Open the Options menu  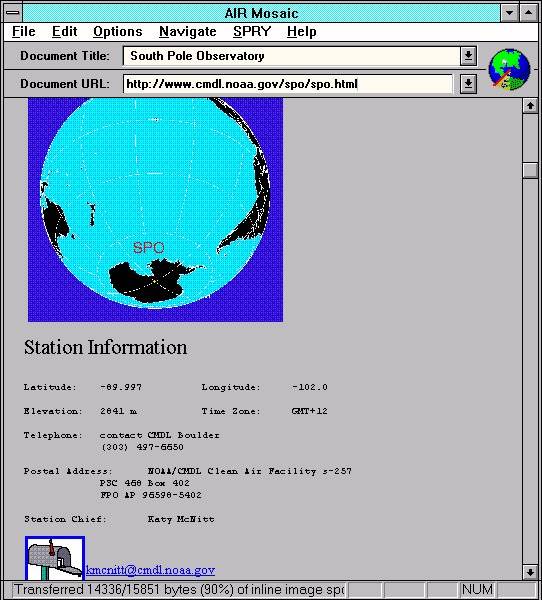click(x=118, y=31)
